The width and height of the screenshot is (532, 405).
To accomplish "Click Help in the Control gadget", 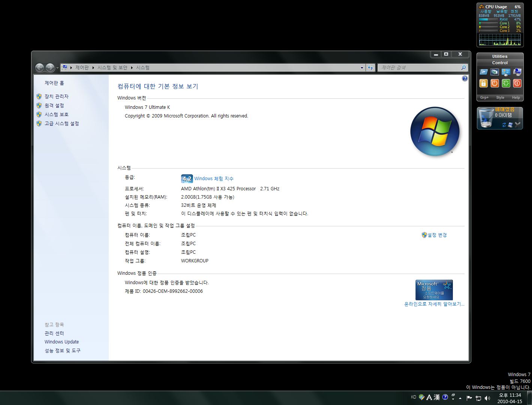I will coord(516,98).
